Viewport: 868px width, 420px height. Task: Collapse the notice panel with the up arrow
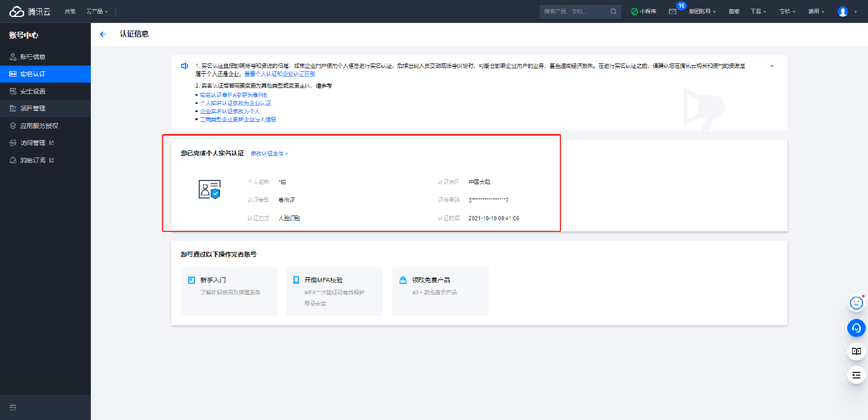pyautogui.click(x=772, y=66)
